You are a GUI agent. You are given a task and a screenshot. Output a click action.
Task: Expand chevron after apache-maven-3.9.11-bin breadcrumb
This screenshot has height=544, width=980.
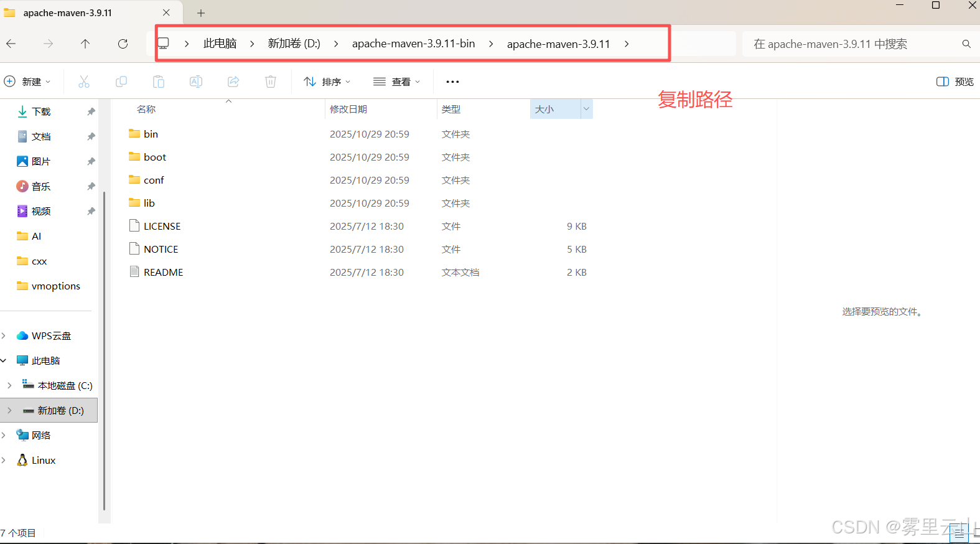pyautogui.click(x=491, y=44)
